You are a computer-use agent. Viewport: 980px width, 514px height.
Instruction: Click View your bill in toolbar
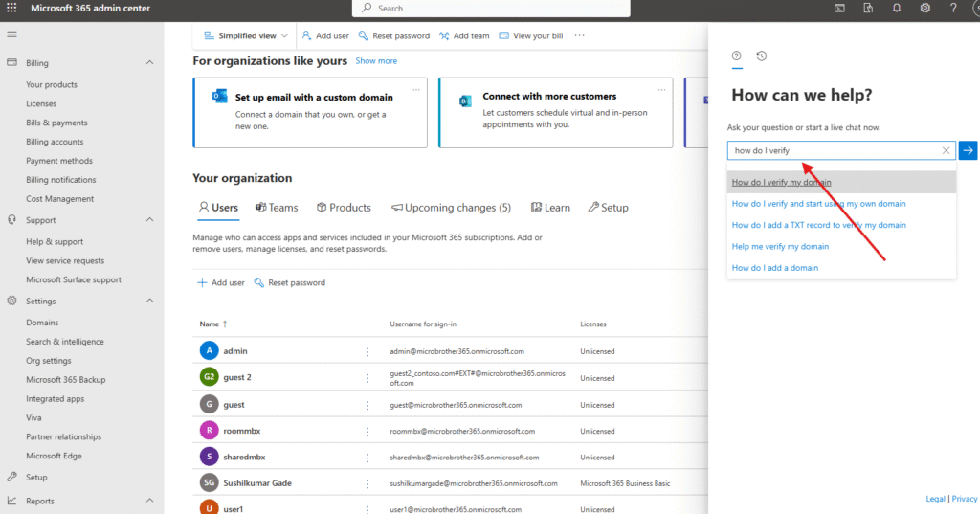530,35
